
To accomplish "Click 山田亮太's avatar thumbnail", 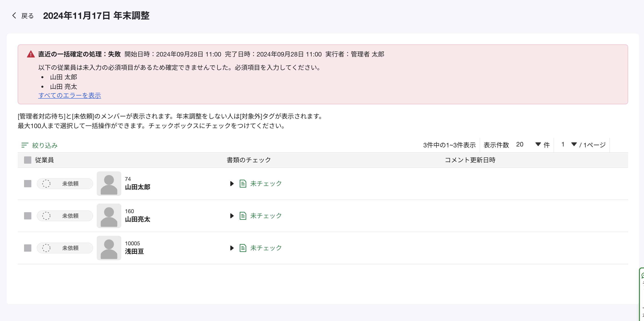I will point(109,216).
